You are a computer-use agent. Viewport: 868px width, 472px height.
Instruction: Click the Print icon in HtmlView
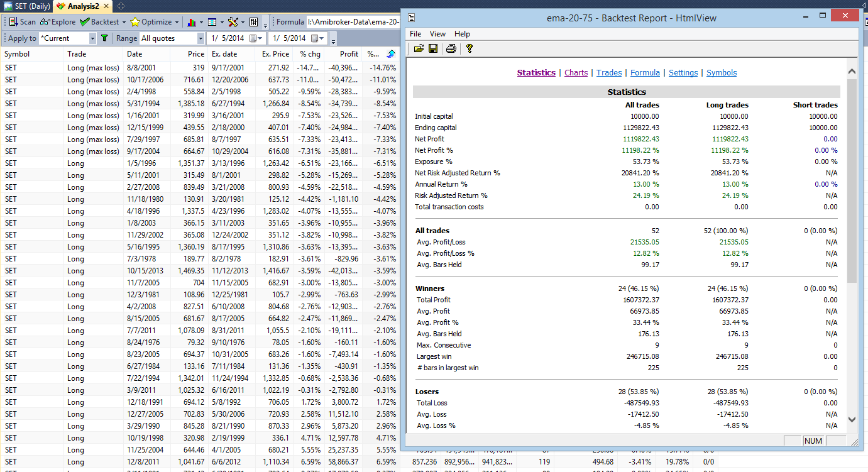(451, 48)
